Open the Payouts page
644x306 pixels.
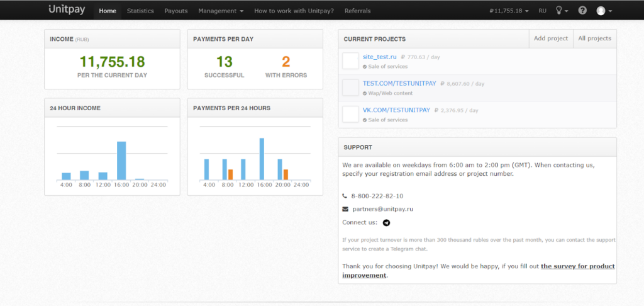[176, 11]
